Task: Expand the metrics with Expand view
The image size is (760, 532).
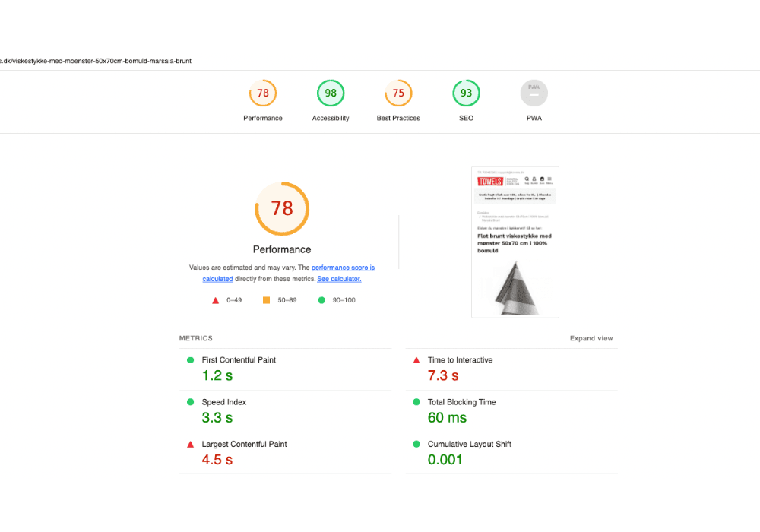Action: pyautogui.click(x=591, y=338)
